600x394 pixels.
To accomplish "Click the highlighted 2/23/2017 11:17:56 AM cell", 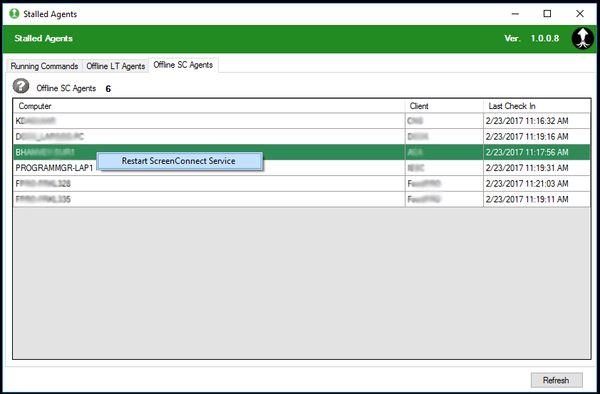I will click(x=536, y=152).
